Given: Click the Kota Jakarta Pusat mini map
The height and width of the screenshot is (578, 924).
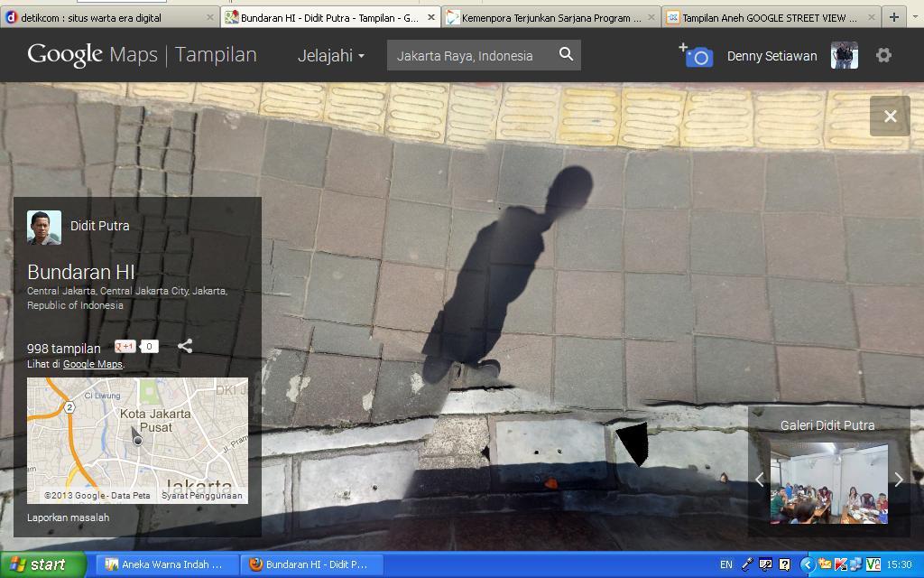Looking at the screenshot, I should click(x=137, y=440).
